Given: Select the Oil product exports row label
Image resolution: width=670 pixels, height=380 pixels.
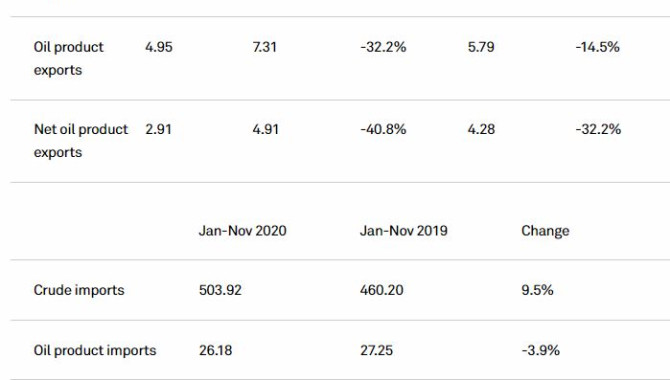Looking at the screenshot, I should [x=68, y=58].
